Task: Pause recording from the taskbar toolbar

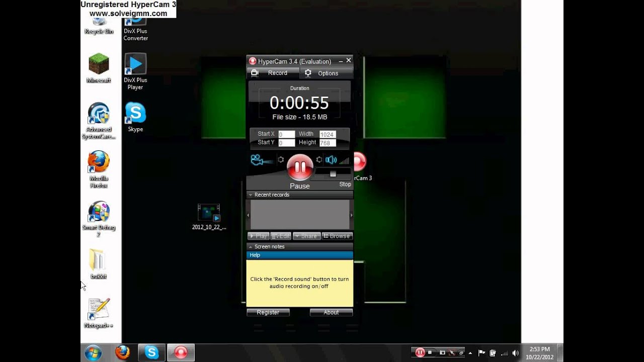Action: point(420,352)
